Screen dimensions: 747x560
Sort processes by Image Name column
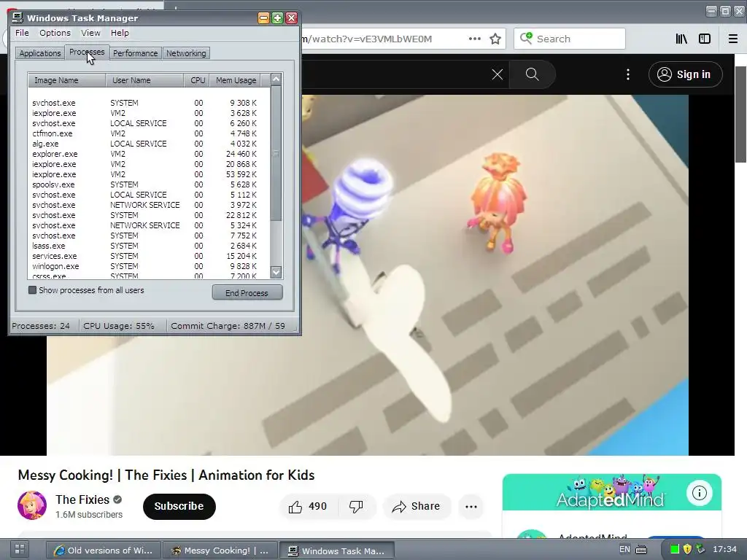click(66, 80)
